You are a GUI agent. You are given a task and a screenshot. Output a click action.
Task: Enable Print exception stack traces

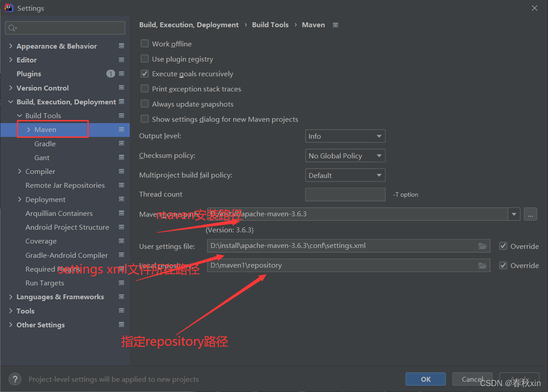tap(144, 89)
